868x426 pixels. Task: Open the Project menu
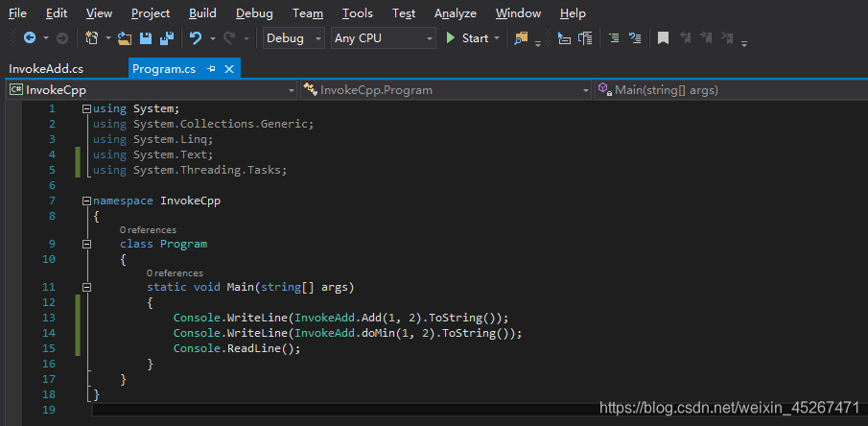152,12
